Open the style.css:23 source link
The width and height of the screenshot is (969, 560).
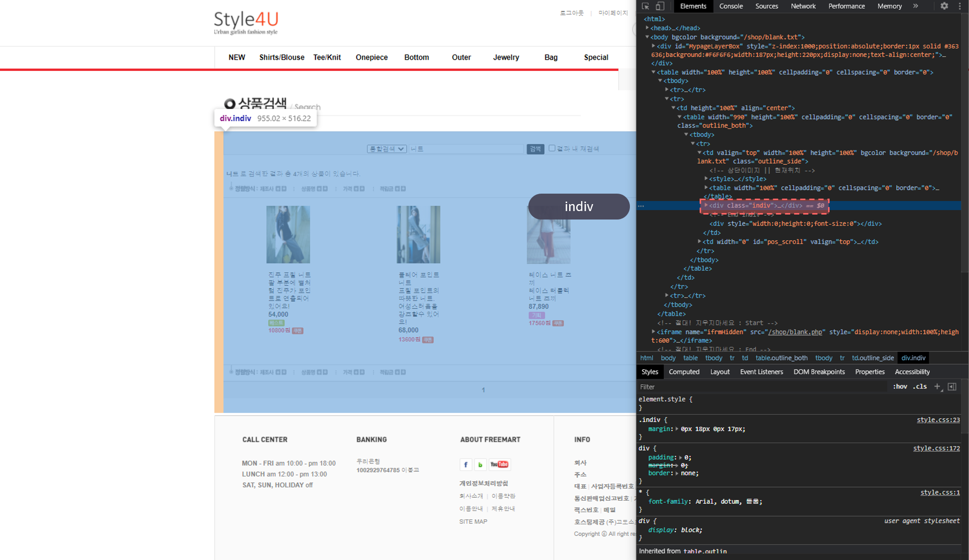pos(938,420)
